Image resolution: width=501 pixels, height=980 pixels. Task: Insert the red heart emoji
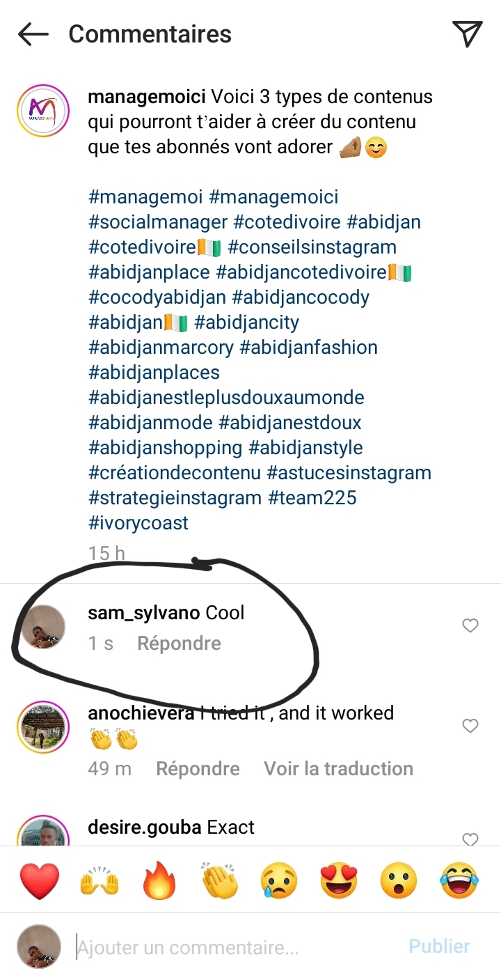(x=40, y=880)
